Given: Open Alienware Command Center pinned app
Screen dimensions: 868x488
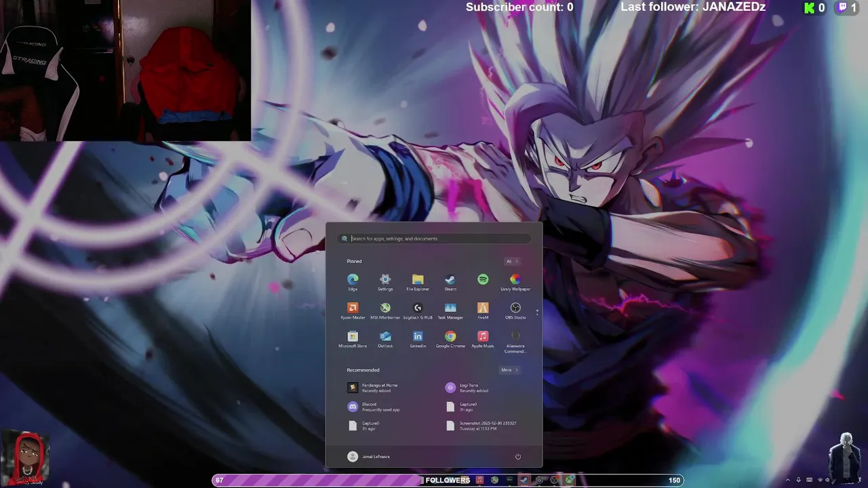Looking at the screenshot, I should click(x=515, y=342).
